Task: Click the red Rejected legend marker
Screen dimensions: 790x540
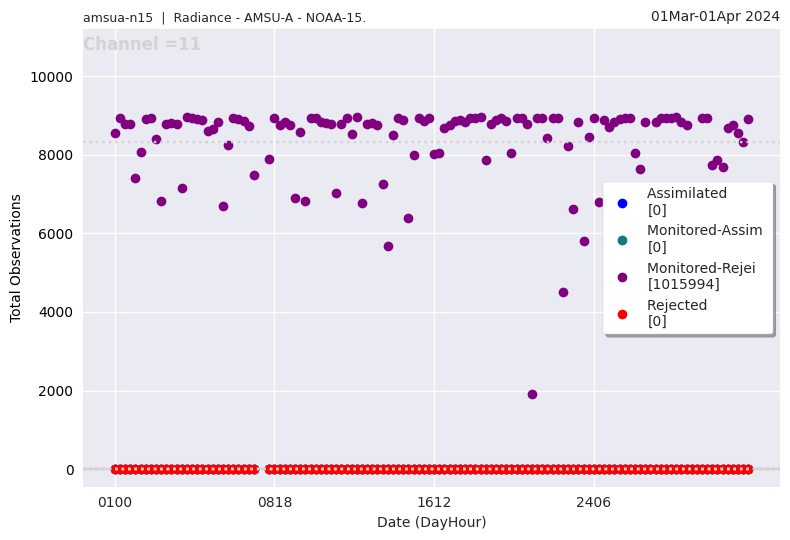Action: tap(622, 314)
